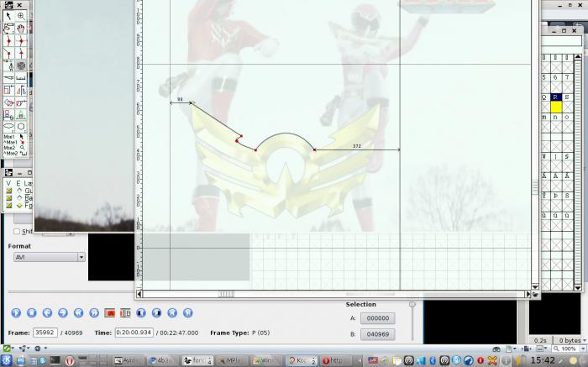
Task: Select the Curve point tool
Action: (8, 41)
